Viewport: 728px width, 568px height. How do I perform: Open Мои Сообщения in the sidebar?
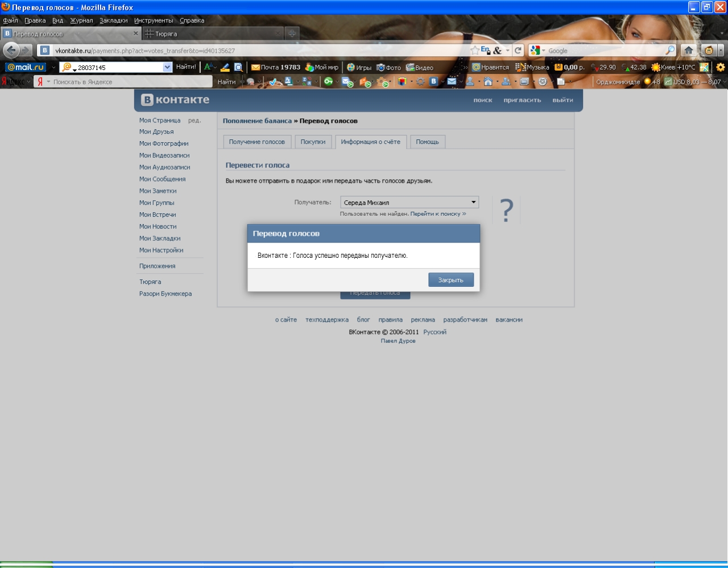pos(162,179)
